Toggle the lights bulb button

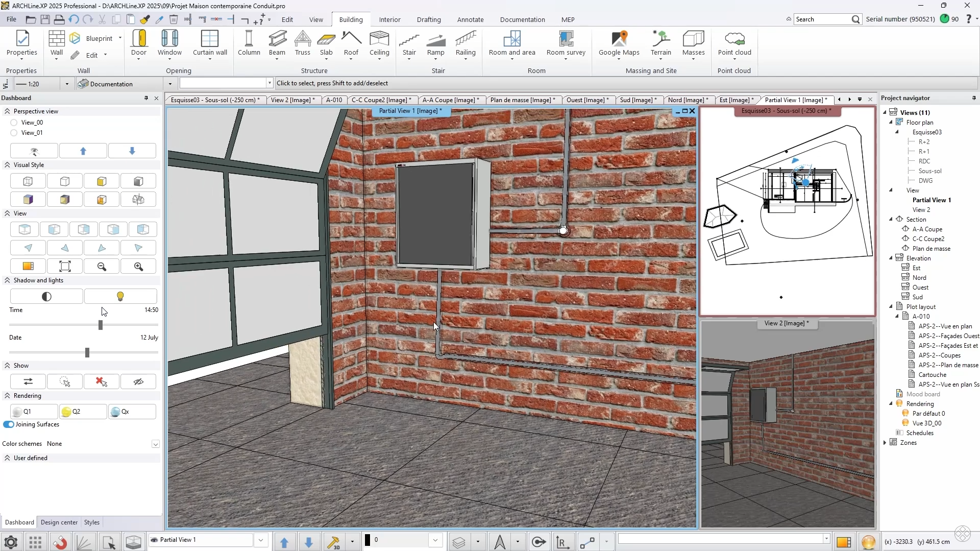120,297
